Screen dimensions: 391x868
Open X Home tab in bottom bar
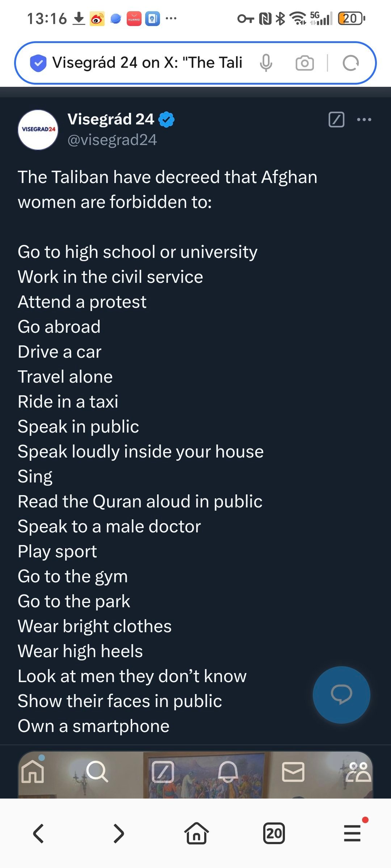33,771
